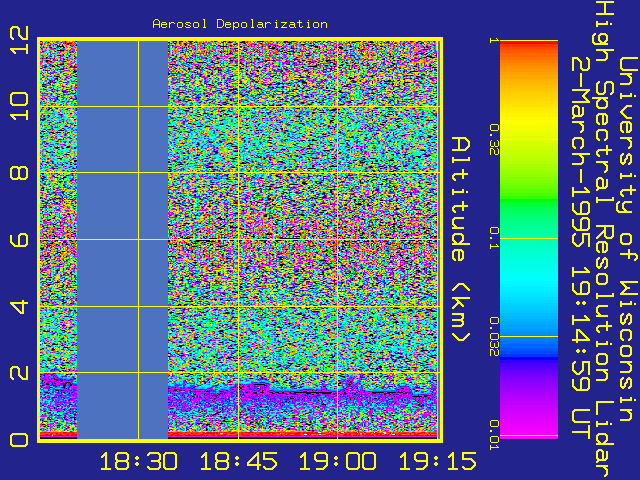Viewport: 640px width, 480px height.
Task: Click the colorbar label '0.32'
Action: pyautogui.click(x=494, y=140)
